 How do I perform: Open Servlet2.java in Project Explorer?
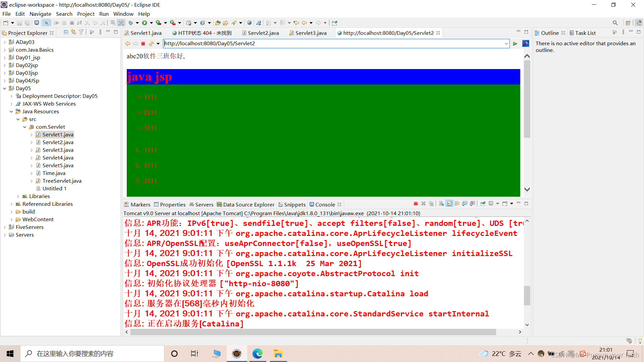[58, 142]
